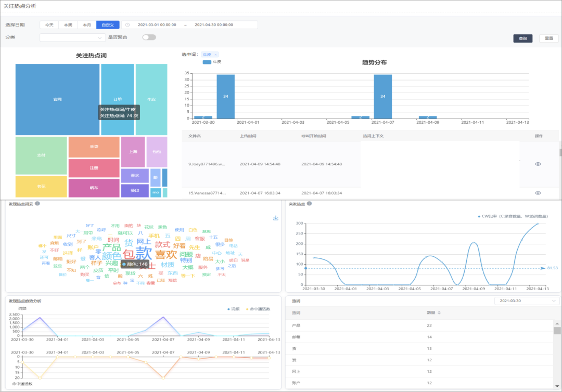Open the 分类 dropdown
Viewport: 562px width, 392px height.
coord(72,37)
